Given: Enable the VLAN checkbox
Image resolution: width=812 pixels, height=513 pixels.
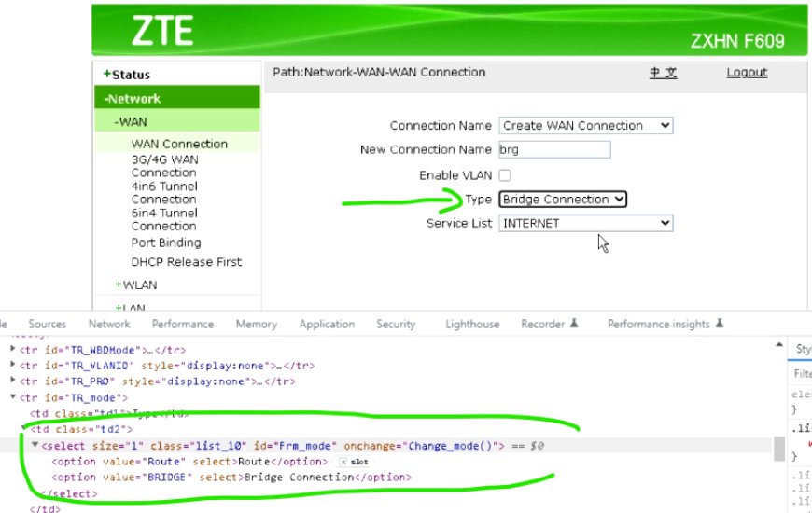Looking at the screenshot, I should (504, 175).
